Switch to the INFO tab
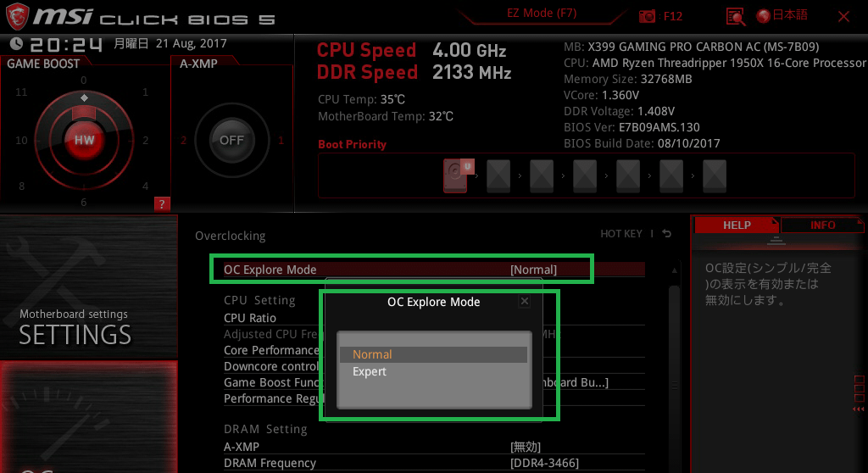The image size is (868, 473). tap(822, 225)
